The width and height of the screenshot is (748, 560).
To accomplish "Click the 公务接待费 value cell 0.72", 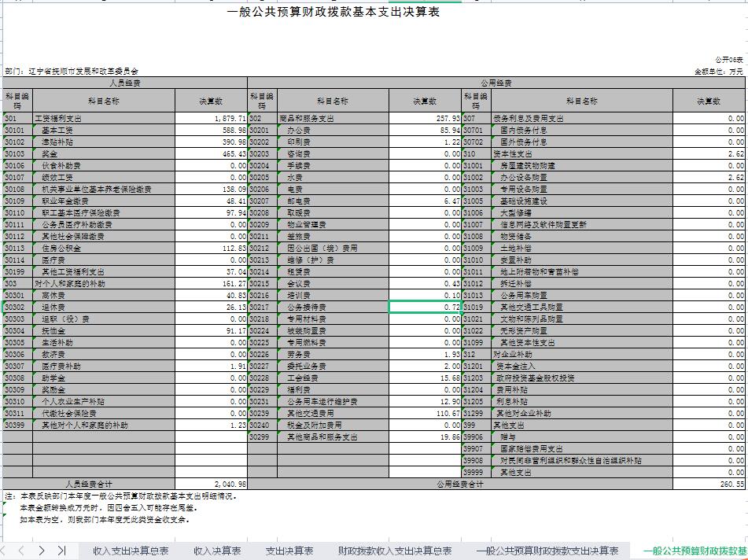I will (x=425, y=307).
